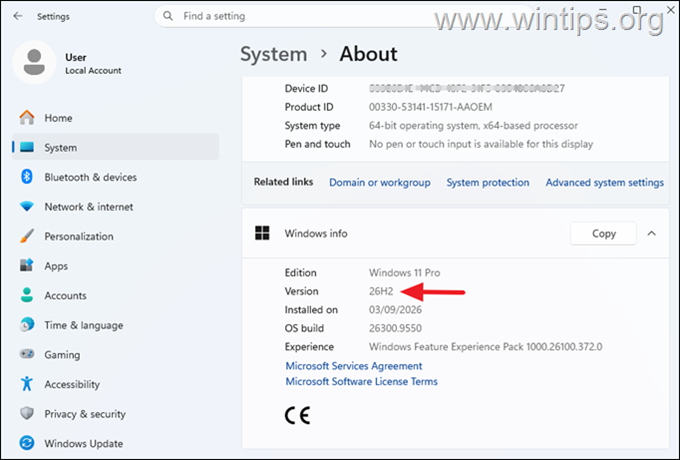
Task: Click the Bluetooth icon in sidebar
Action: [x=27, y=177]
